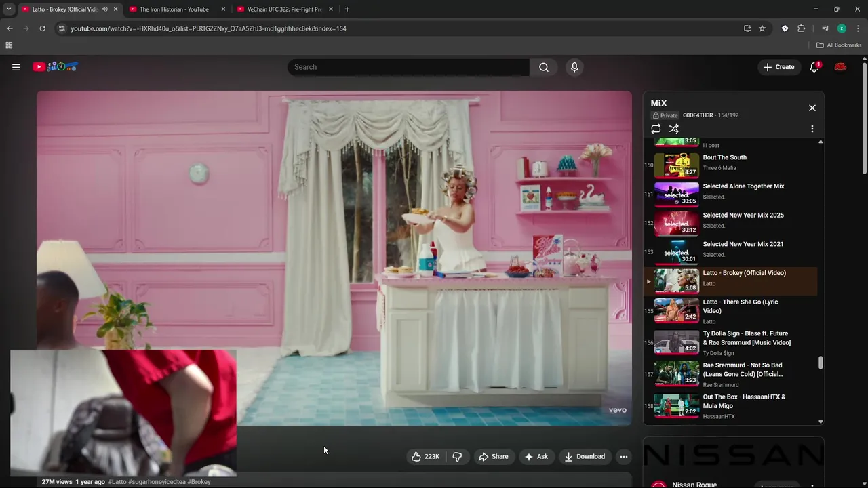Install app icon in address bar
Viewport: 868px width, 488px height.
point(747,28)
